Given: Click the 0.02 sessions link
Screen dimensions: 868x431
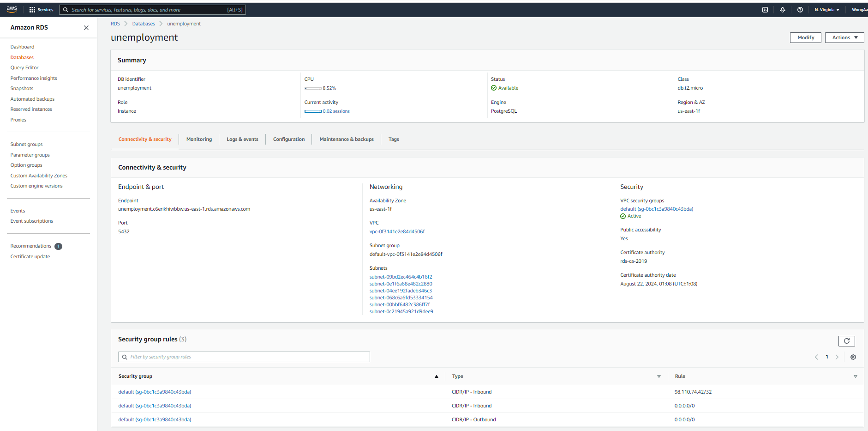Looking at the screenshot, I should point(336,111).
